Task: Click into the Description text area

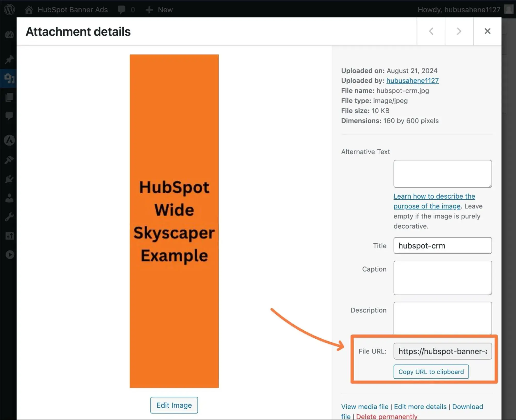Action: point(443,318)
